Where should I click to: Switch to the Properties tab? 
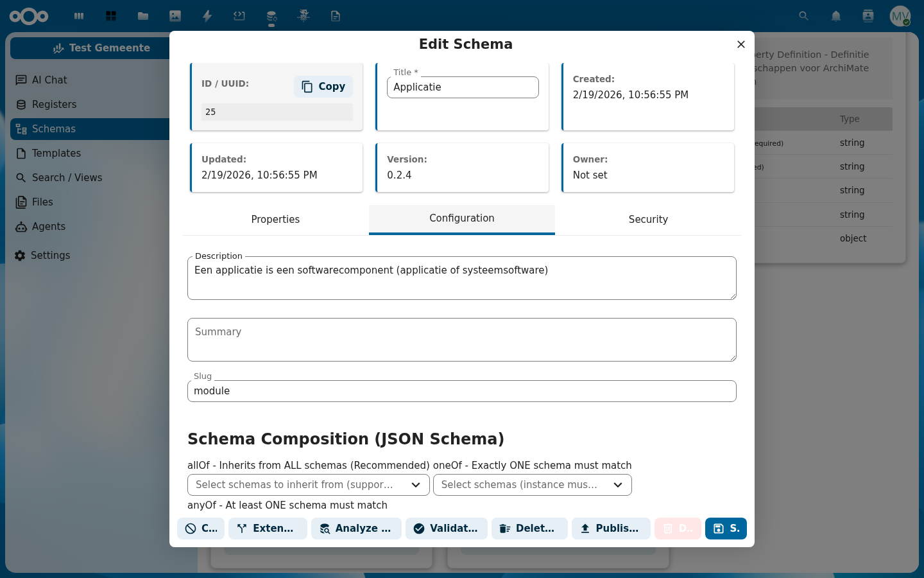click(275, 220)
